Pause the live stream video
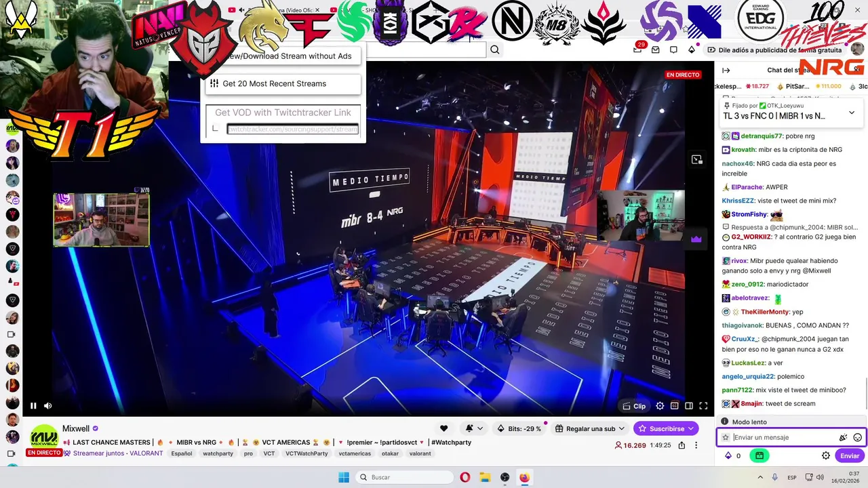 33,406
